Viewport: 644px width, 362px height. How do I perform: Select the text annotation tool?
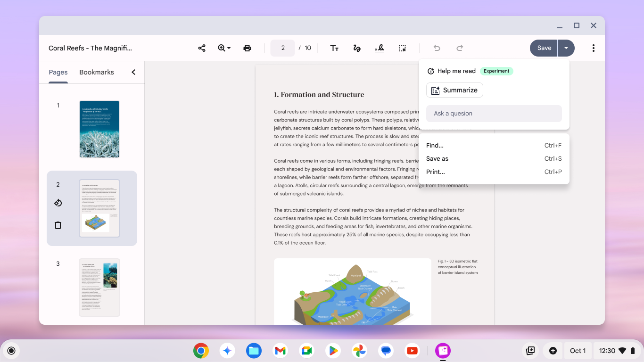pos(334,48)
